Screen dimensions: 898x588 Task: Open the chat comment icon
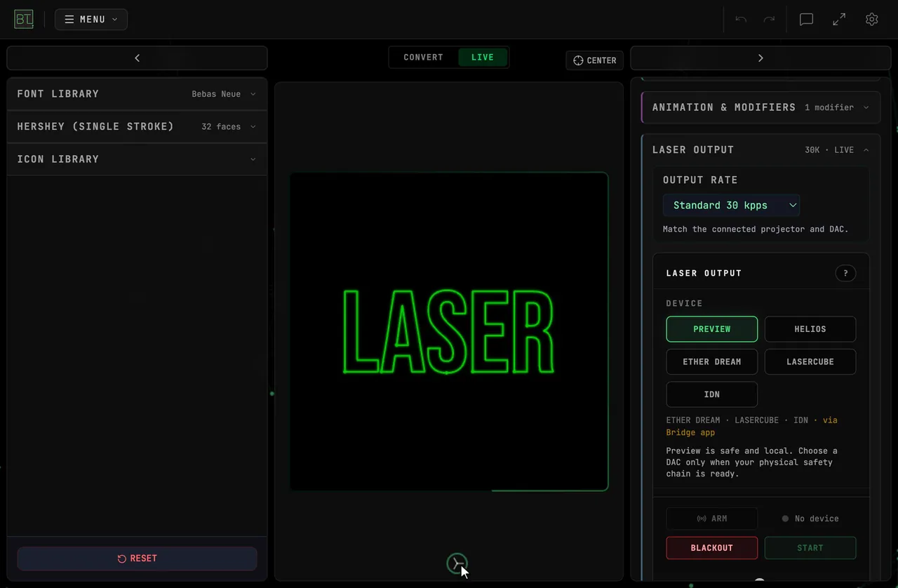click(807, 20)
